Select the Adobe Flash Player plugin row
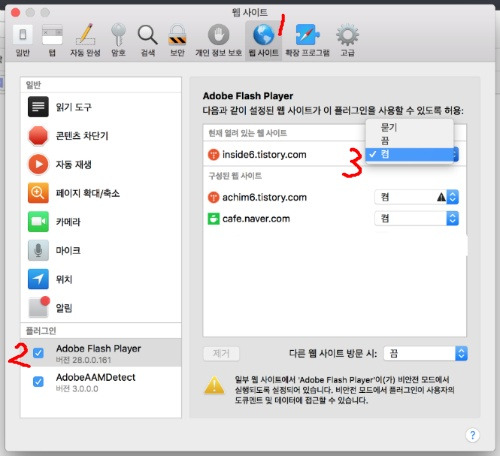This screenshot has width=500, height=456. (101, 353)
